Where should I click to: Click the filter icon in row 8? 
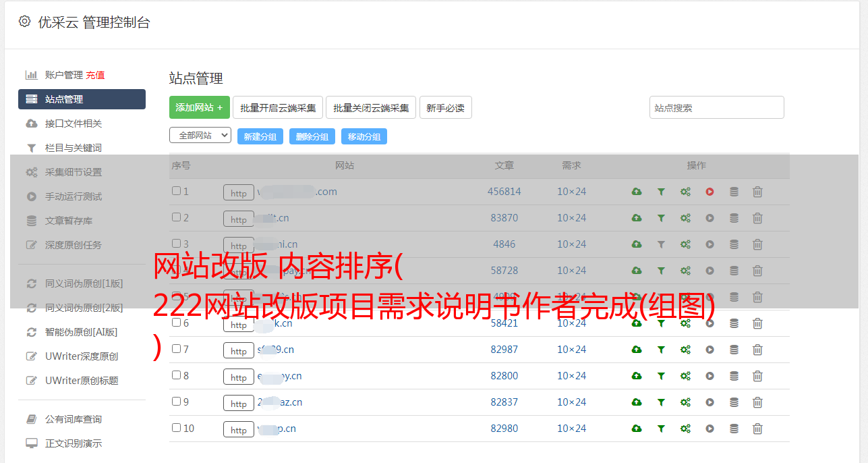[x=661, y=376]
